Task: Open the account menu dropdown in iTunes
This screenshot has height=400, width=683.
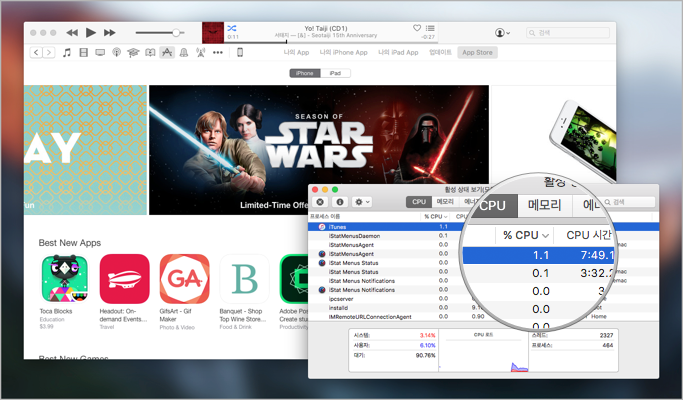Action: point(502,33)
